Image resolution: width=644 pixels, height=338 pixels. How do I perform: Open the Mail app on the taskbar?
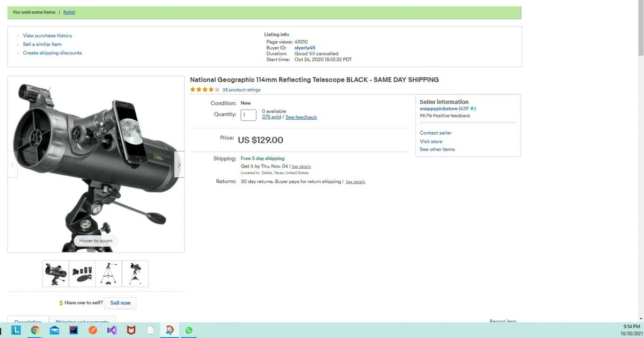54,330
